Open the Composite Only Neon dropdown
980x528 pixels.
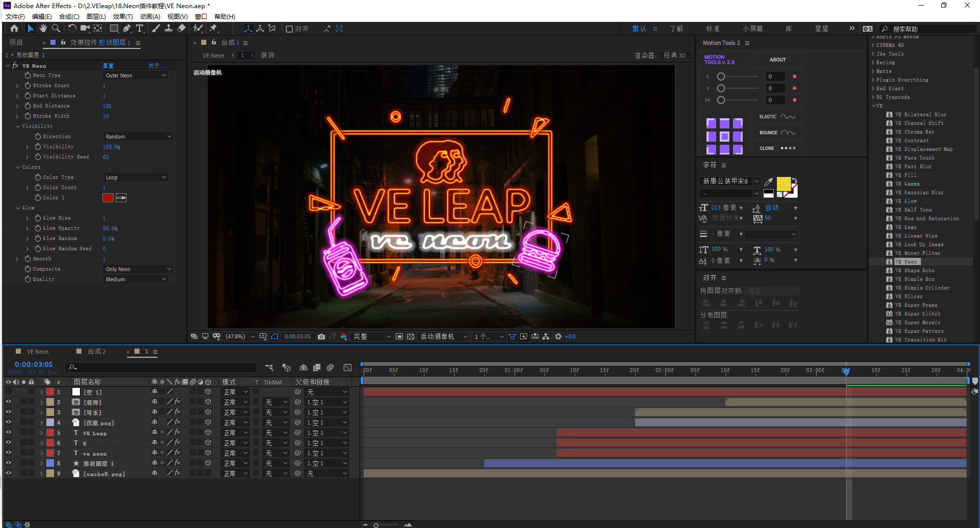coord(138,269)
